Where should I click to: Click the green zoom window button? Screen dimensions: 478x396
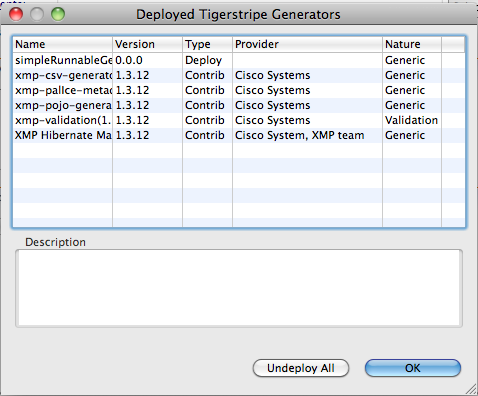tap(58, 14)
